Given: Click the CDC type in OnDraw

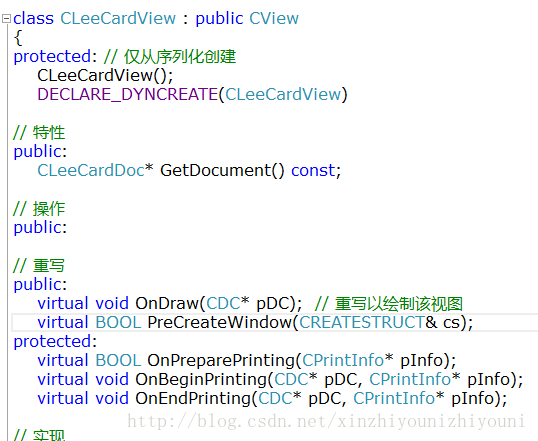Looking at the screenshot, I should tap(223, 303).
